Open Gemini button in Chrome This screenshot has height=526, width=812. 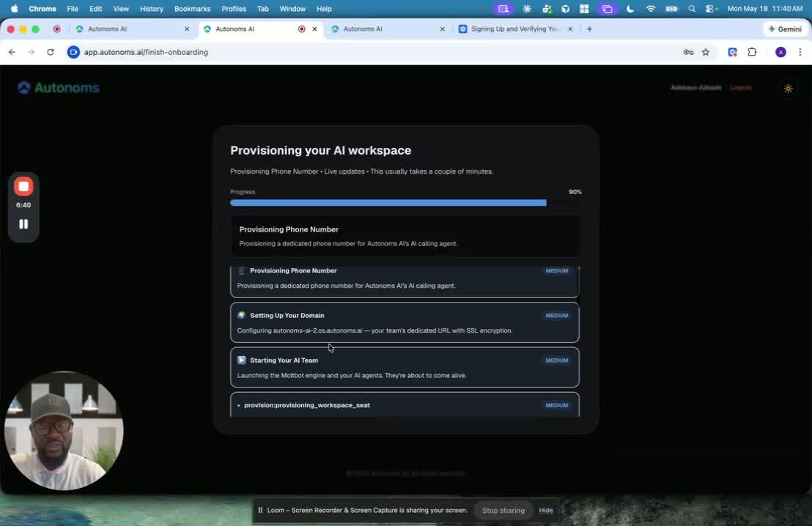[785, 29]
